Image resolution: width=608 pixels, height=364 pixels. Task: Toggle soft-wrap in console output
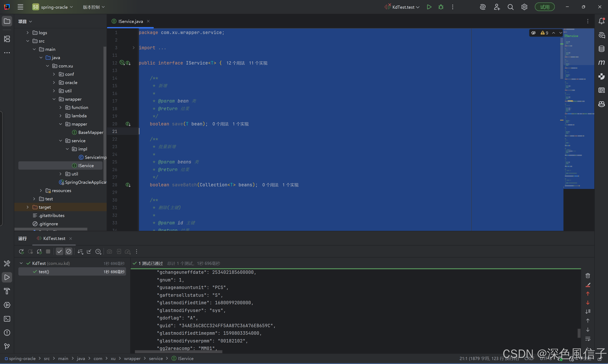click(588, 339)
